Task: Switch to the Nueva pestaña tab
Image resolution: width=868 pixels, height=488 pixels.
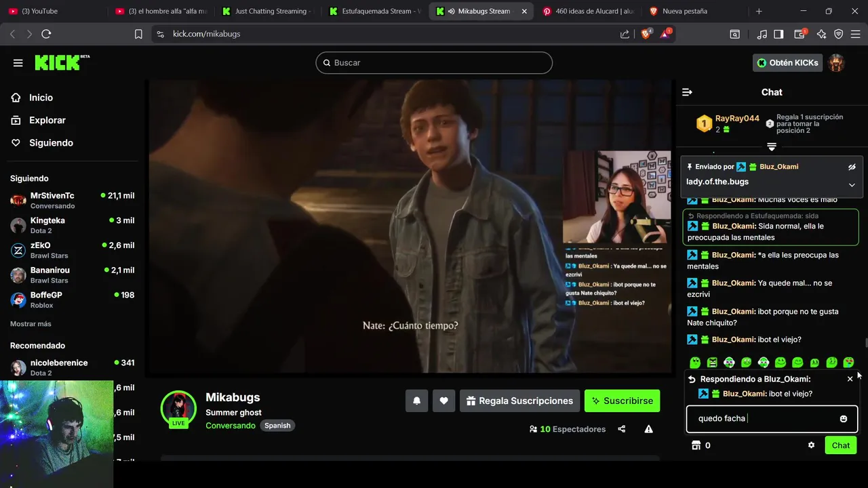Action: click(x=695, y=11)
